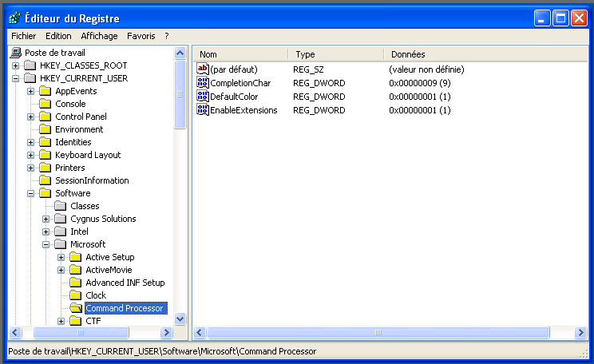
Task: Click the Control Panel folder icon
Action: [x=46, y=117]
